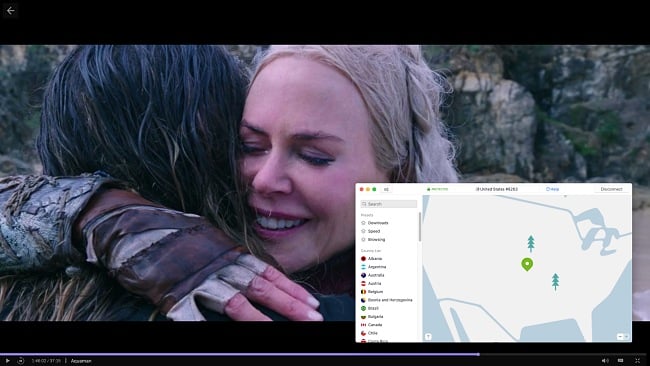
Task: Connect to Brazil in country list
Action: pos(373,308)
